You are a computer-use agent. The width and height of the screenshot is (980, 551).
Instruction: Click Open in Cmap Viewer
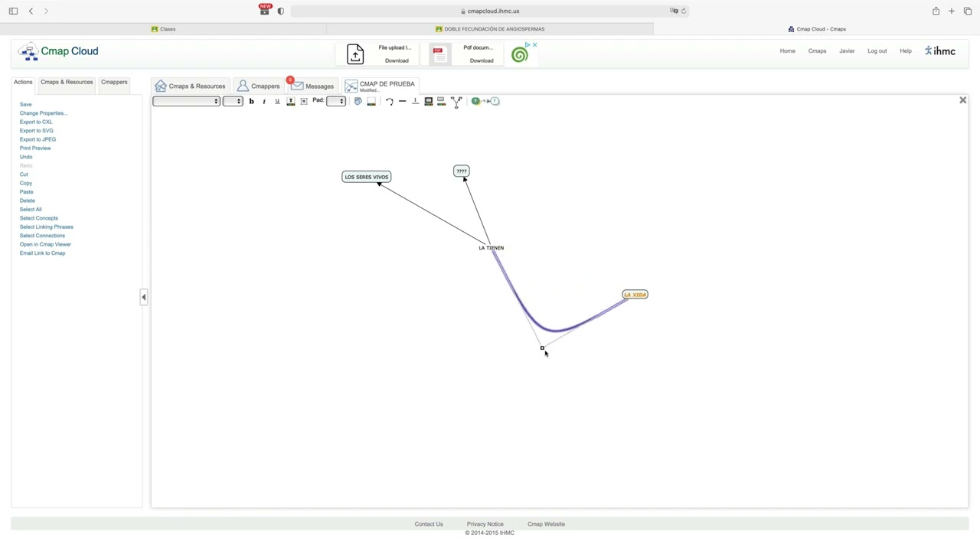pyautogui.click(x=45, y=244)
